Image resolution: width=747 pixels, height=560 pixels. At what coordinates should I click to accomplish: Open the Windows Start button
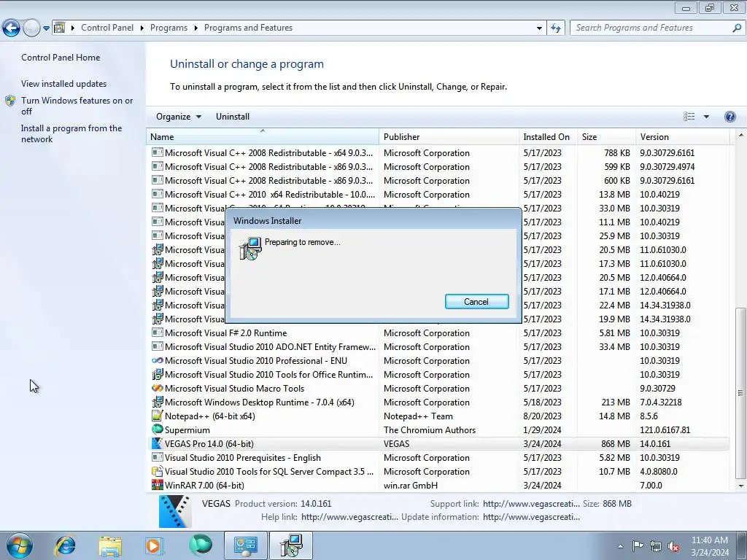(18, 545)
